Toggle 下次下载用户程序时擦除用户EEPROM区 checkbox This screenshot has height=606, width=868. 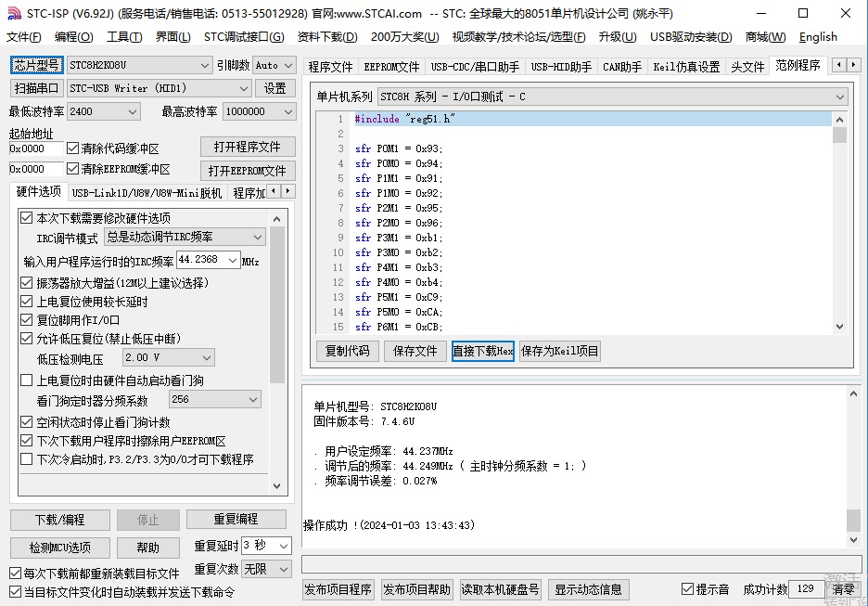(26, 441)
